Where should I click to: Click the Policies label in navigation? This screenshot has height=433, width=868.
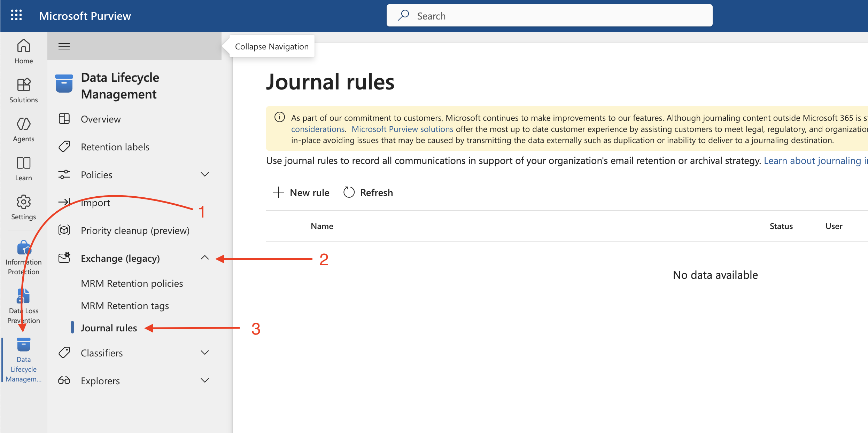coord(96,175)
